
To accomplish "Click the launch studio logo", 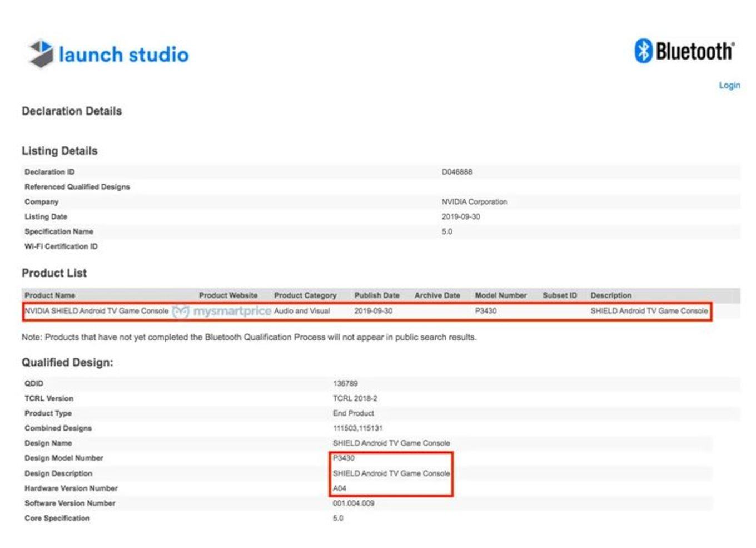I will tap(108, 54).
